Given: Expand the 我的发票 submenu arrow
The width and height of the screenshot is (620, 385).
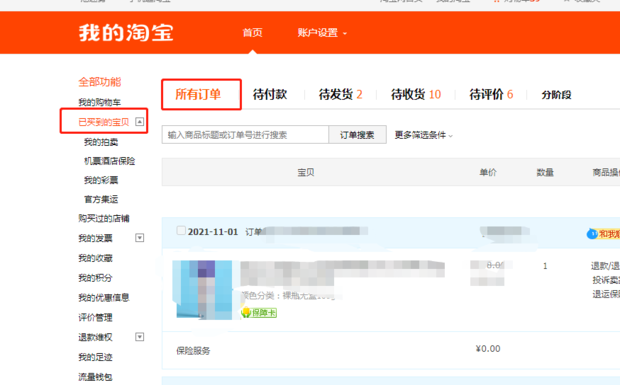Looking at the screenshot, I should coord(139,238).
